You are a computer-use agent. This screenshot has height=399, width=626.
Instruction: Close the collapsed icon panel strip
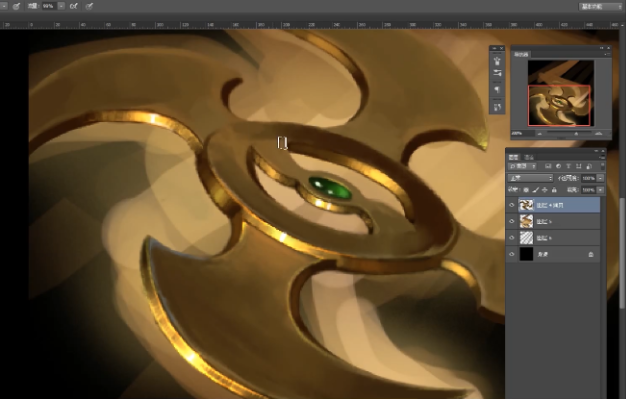501,48
